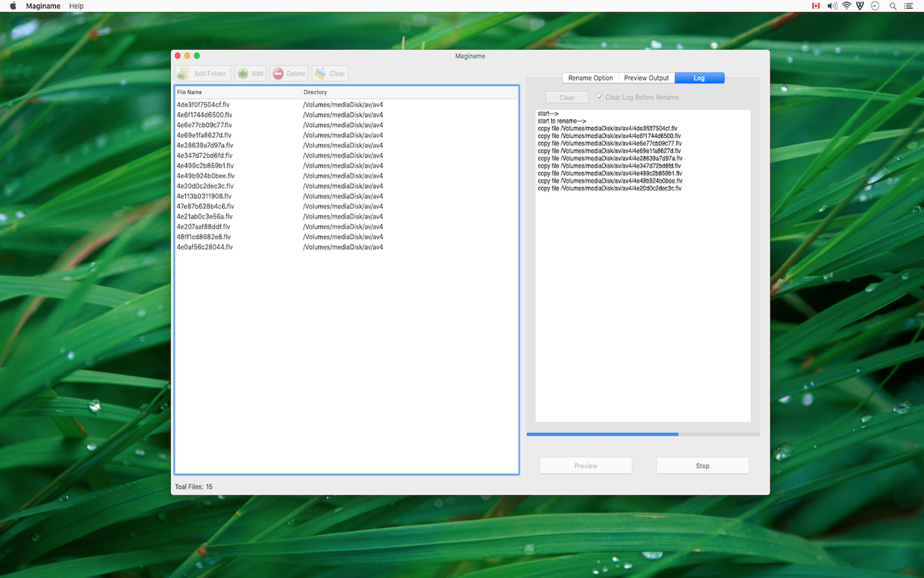Image resolution: width=924 pixels, height=578 pixels.
Task: Click the Stop button
Action: [703, 466]
